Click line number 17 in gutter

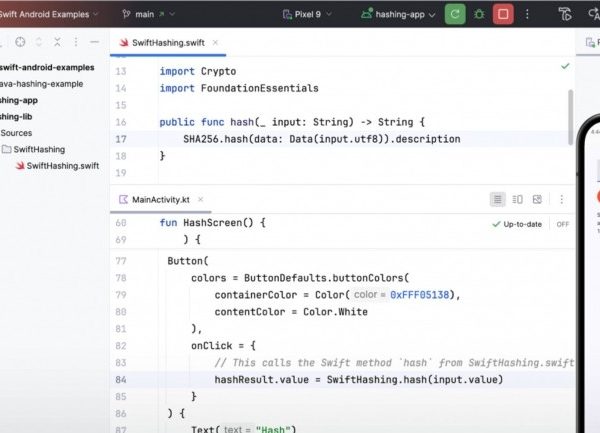(x=121, y=139)
